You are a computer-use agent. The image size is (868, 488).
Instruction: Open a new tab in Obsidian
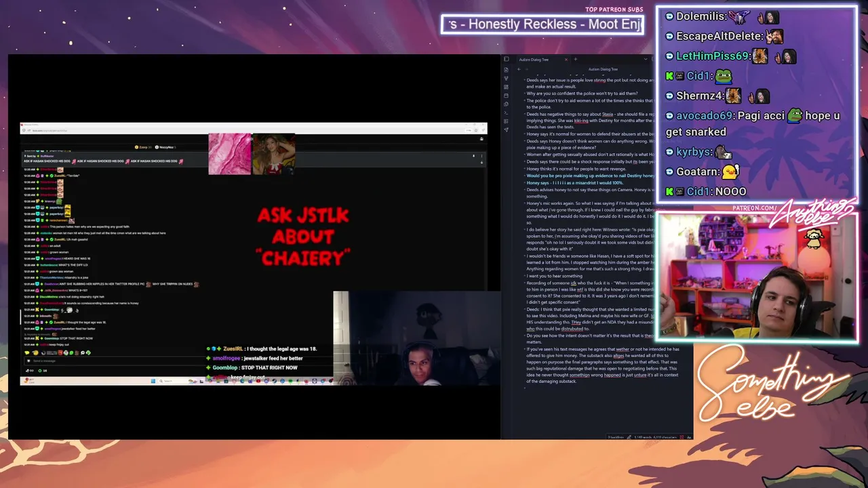[x=575, y=59]
